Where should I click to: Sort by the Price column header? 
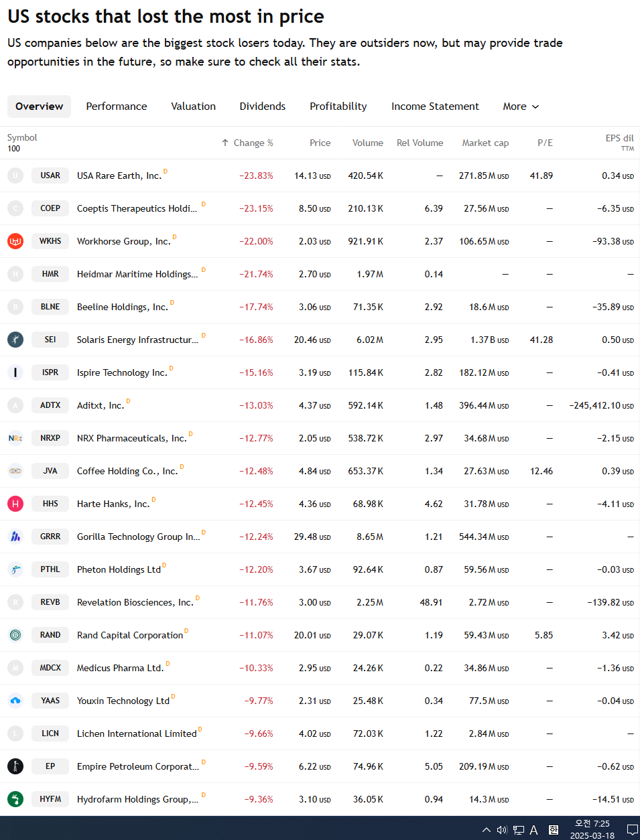coord(320,143)
